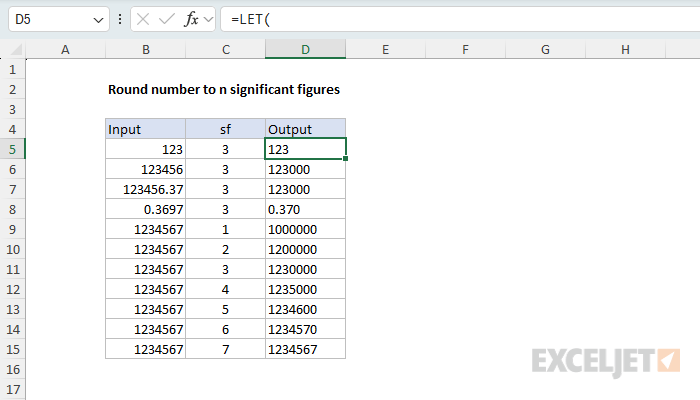Select row 4 header

[12, 129]
